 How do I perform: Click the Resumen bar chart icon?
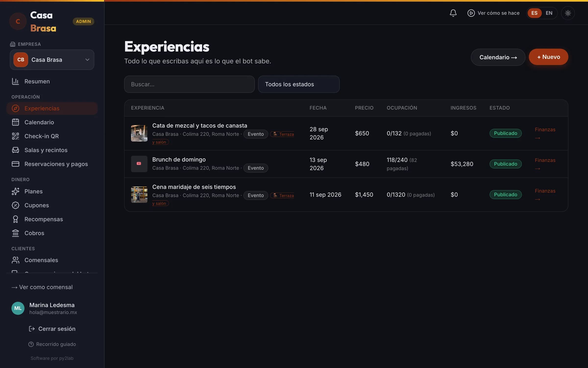pyautogui.click(x=15, y=81)
